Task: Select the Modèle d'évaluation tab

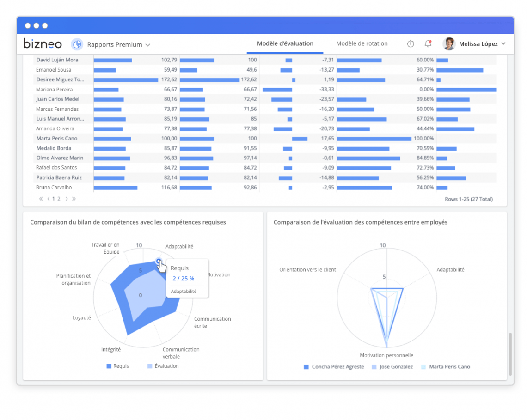Action: (x=285, y=43)
